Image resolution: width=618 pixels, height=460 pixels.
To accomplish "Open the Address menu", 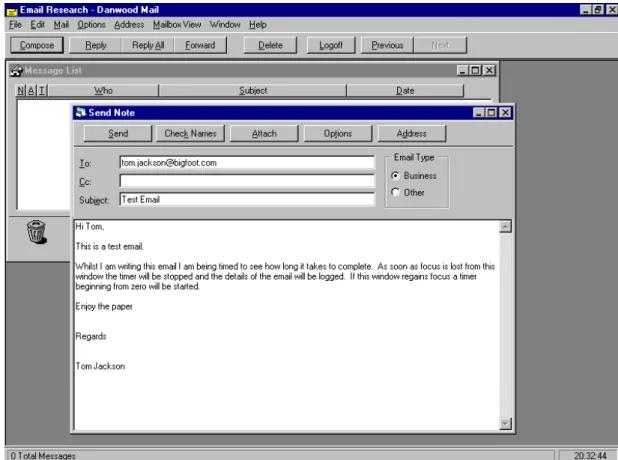I will pos(129,25).
